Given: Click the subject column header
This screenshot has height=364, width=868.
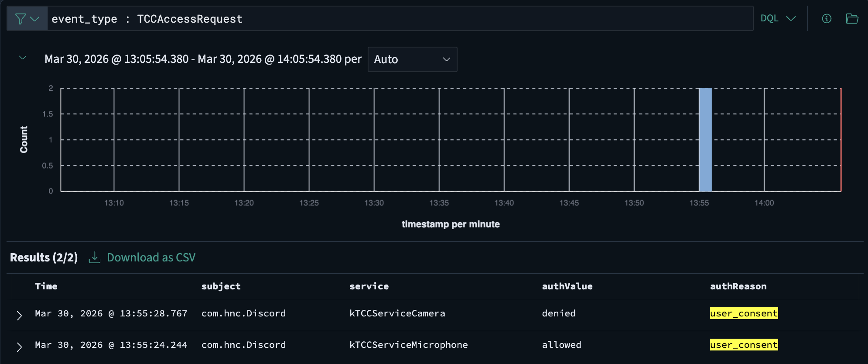Looking at the screenshot, I should (221, 286).
